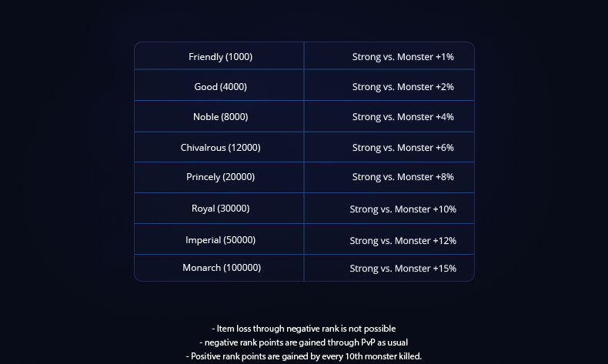Click Strong vs. Monster +4% bonus text
The height and width of the screenshot is (364, 608).
pos(403,117)
